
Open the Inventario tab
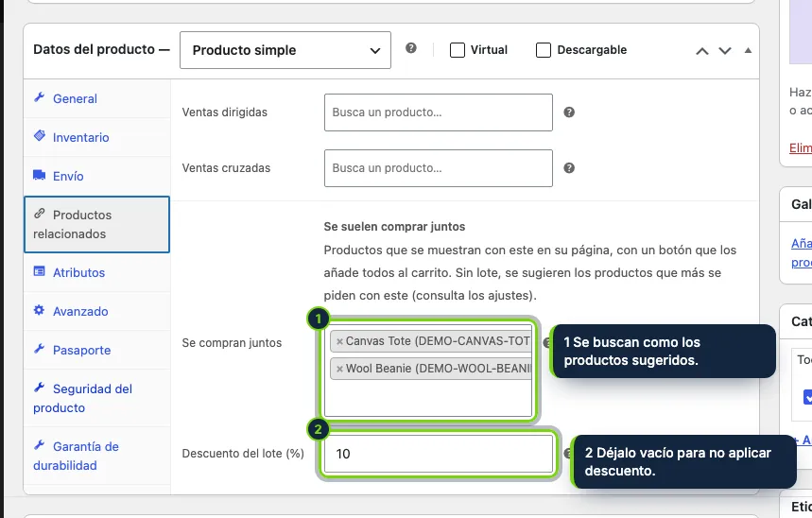pos(96,137)
